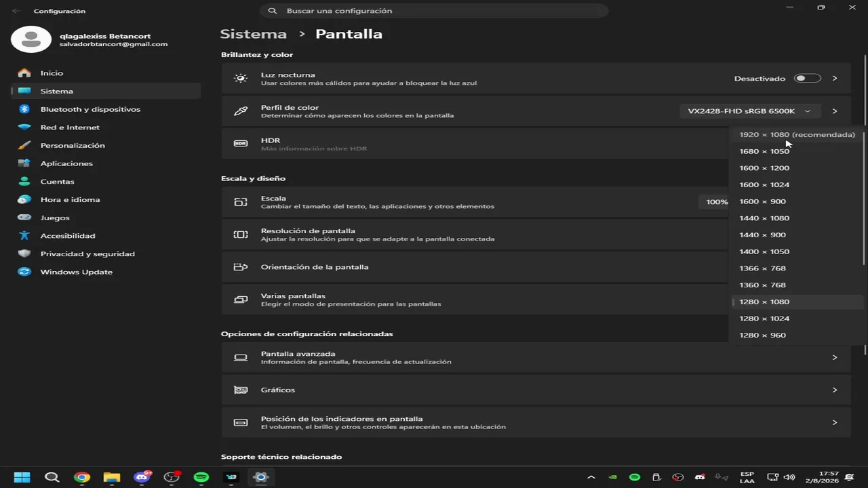Click the account email salvadorbtancort@gmail.com
Image resolution: width=868 pixels, height=488 pixels.
pos(113,44)
